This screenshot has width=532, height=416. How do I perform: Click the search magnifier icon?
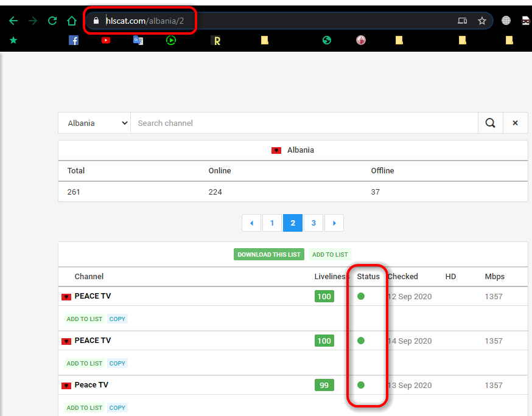(x=490, y=122)
